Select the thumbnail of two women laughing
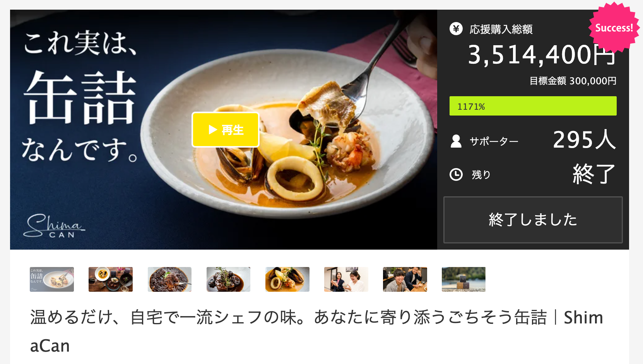 point(346,279)
